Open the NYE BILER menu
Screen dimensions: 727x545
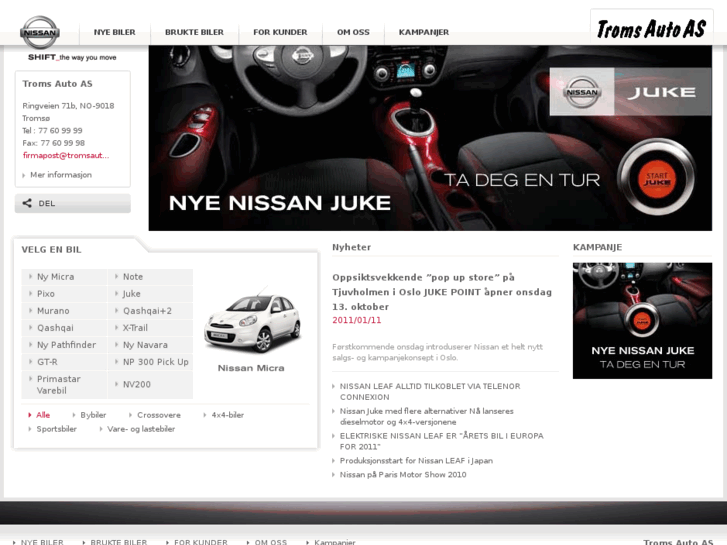tap(115, 32)
